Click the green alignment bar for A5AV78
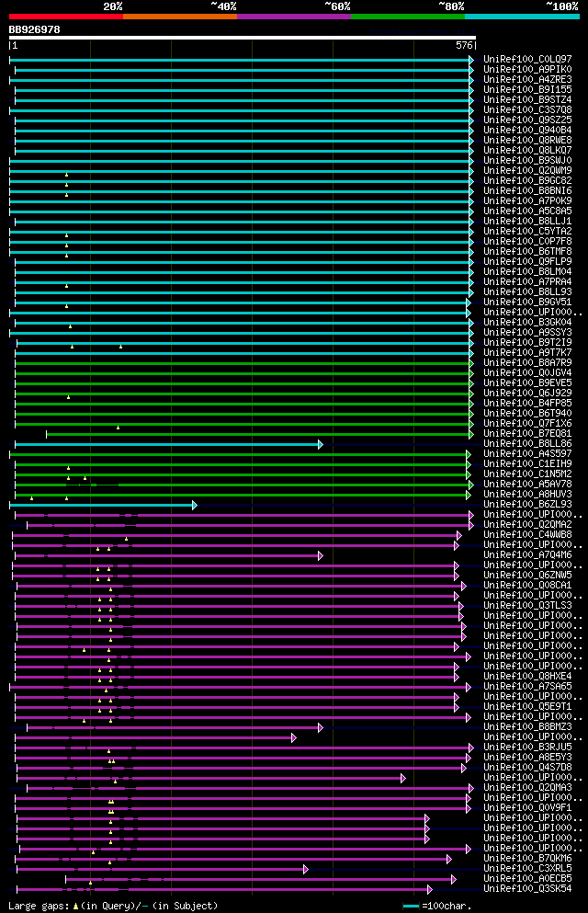 pos(244,485)
